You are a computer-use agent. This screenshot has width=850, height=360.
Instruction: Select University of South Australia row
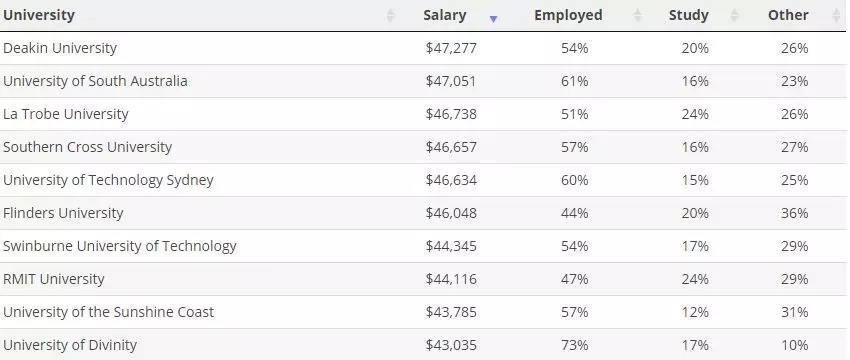point(423,81)
